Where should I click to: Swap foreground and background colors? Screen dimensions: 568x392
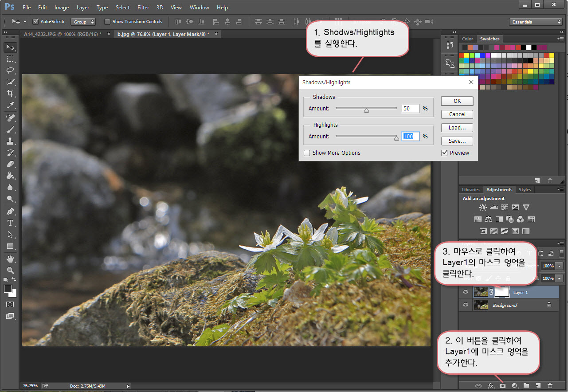(x=14, y=280)
